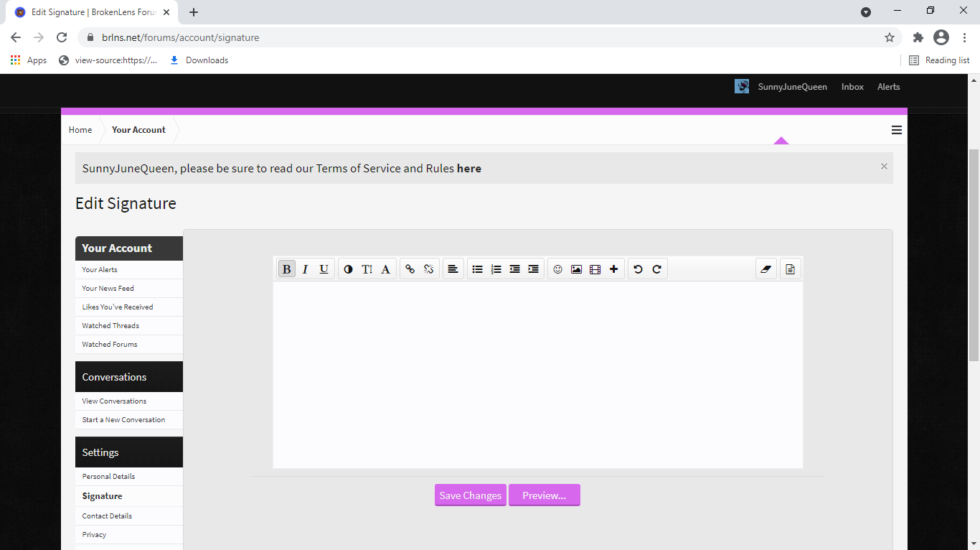Remove formatting with eraser icon

point(766,269)
